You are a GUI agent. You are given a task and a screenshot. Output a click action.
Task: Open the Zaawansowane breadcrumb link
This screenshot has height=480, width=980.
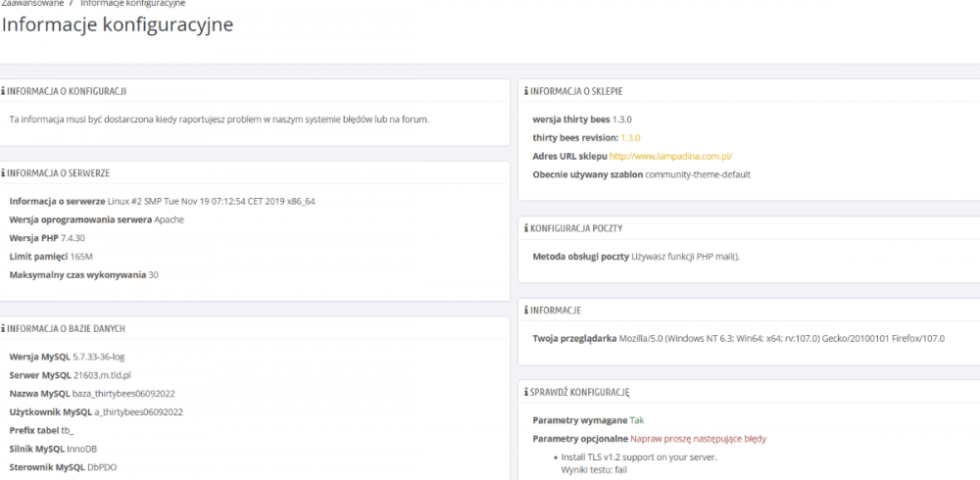pos(32,4)
